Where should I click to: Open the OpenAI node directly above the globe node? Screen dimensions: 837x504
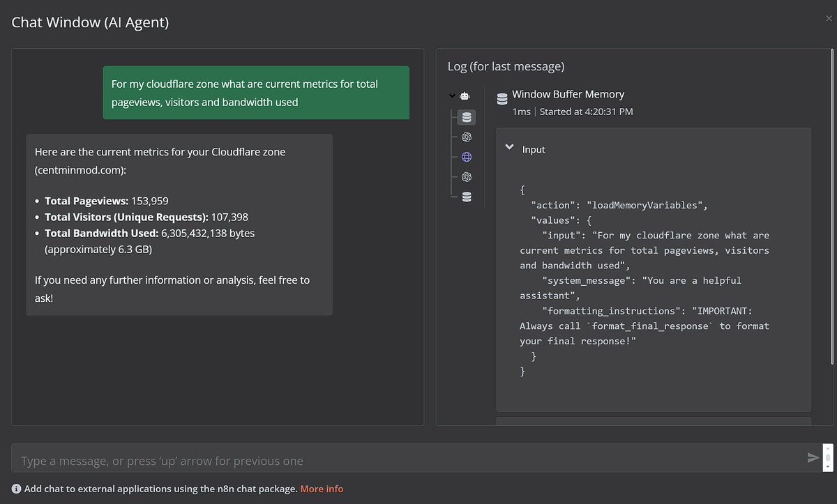467,137
